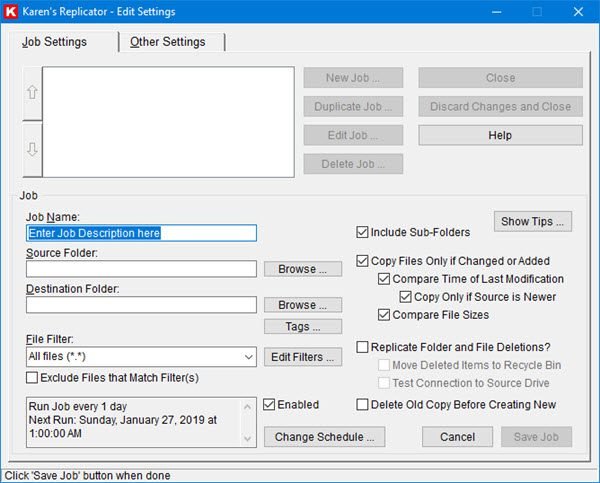This screenshot has height=483, width=600.
Task: Select the Job Settings tab
Action: point(54,42)
